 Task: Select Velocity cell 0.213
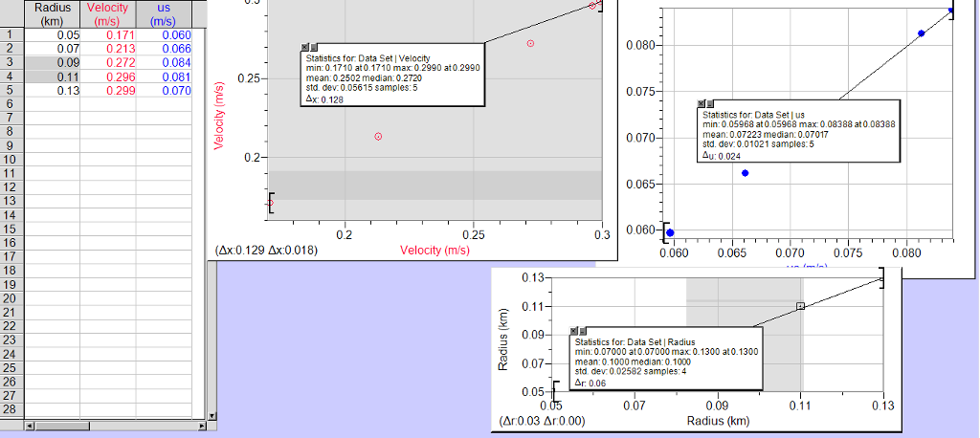pos(107,49)
